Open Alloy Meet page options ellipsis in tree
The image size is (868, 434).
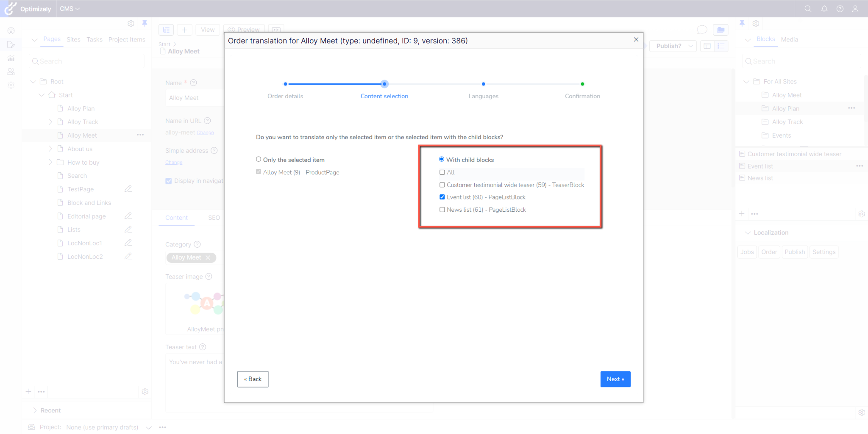pos(140,135)
